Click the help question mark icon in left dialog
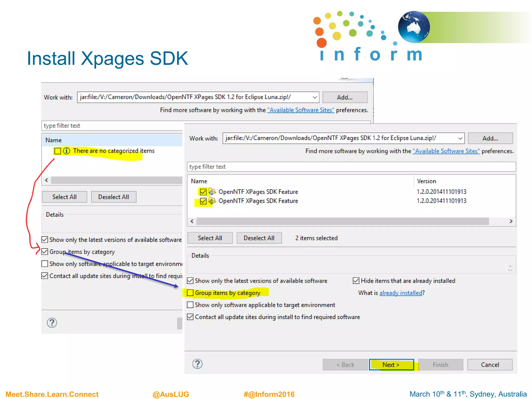The height and width of the screenshot is (399, 532). (52, 323)
